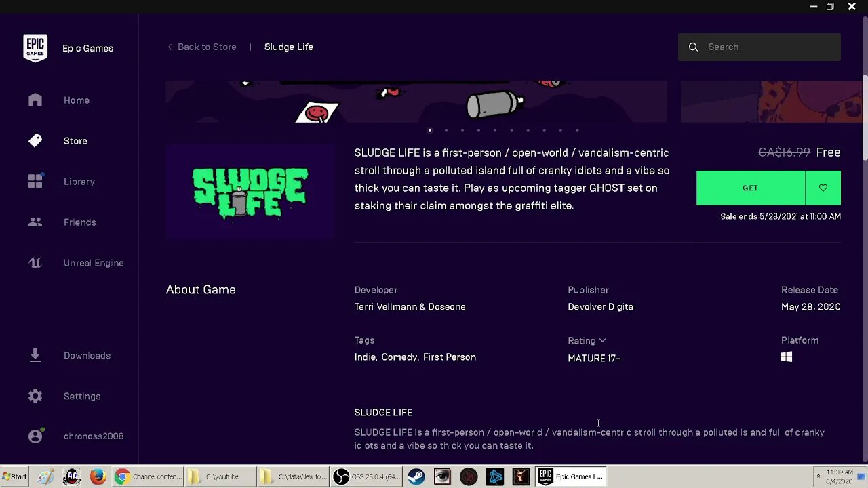The width and height of the screenshot is (868, 488).
Task: Select the second carousel dot
Action: point(446,130)
